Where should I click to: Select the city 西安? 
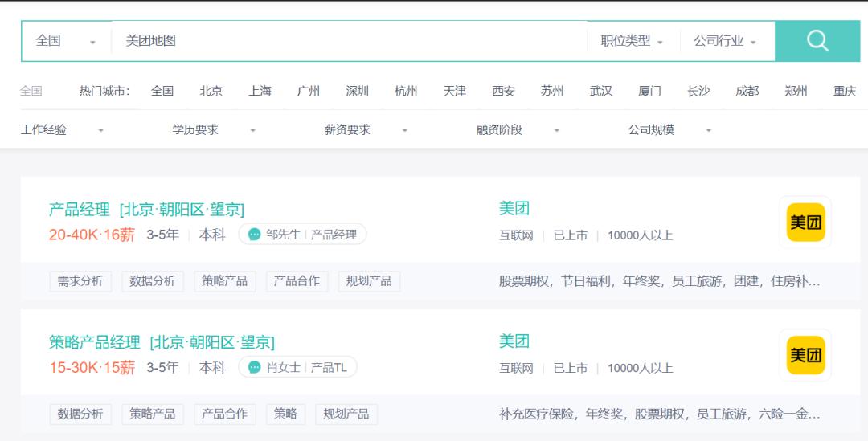click(x=503, y=92)
